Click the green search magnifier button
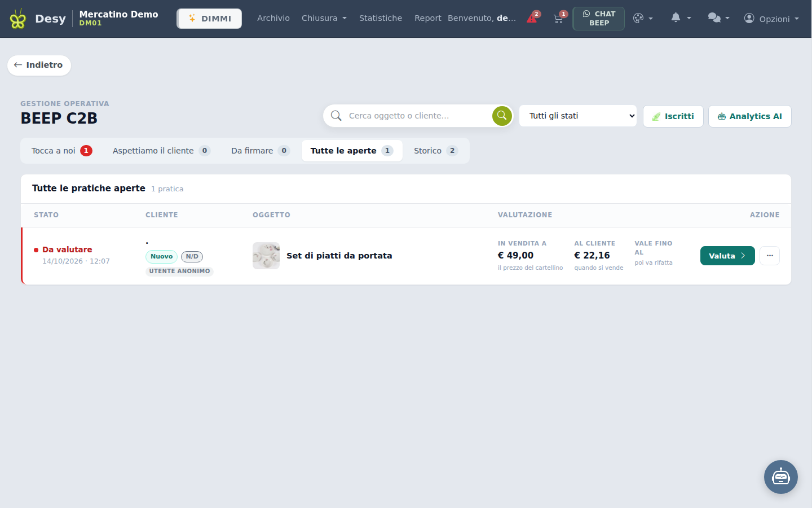This screenshot has width=812, height=508. (x=502, y=116)
